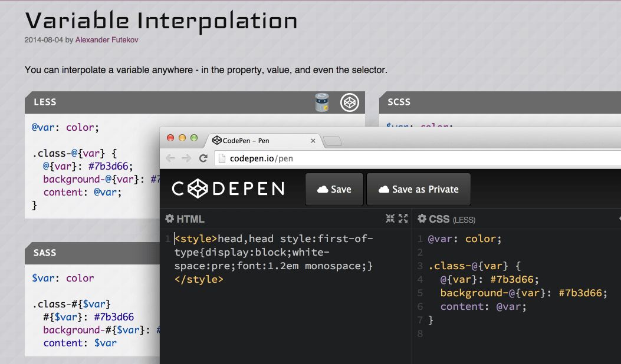Open the CSS panel settings gear
Image resolution: width=621 pixels, height=364 pixels.
click(422, 219)
